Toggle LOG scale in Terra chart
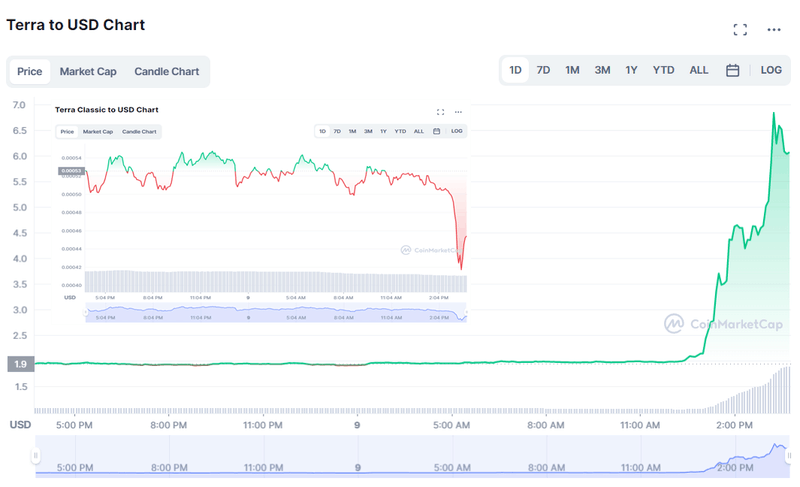The image size is (800, 487). (771, 70)
